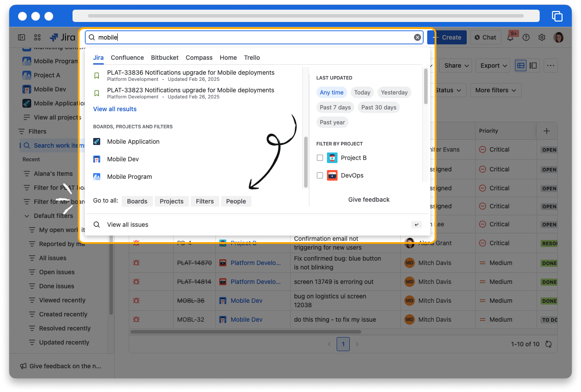The height and width of the screenshot is (392, 581).
Task: Open Alana's Items filter in sidebar
Action: click(x=53, y=174)
